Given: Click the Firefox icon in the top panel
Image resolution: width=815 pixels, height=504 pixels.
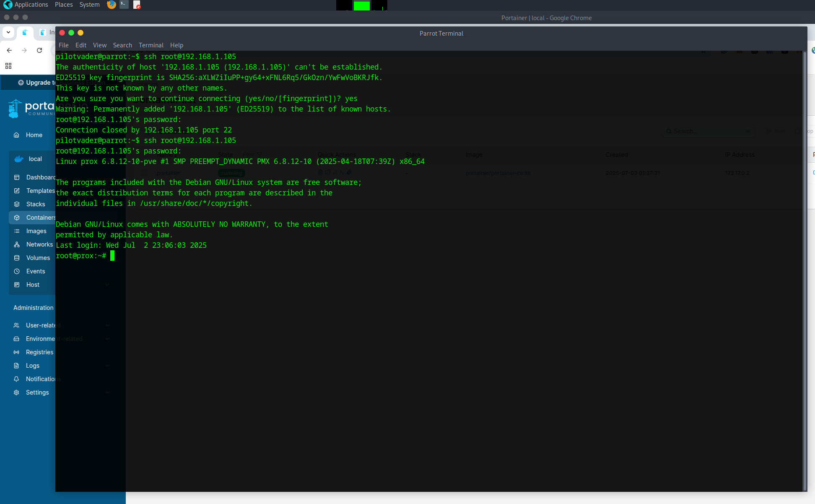Looking at the screenshot, I should (111, 5).
